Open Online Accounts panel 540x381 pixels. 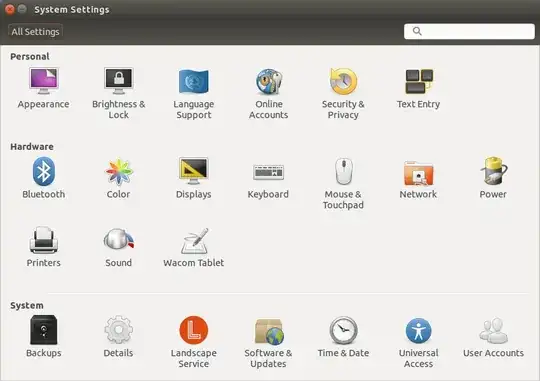(x=269, y=81)
